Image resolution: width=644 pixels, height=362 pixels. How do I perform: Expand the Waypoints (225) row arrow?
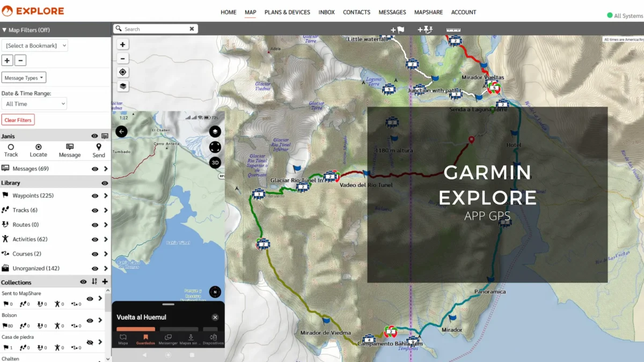105,196
